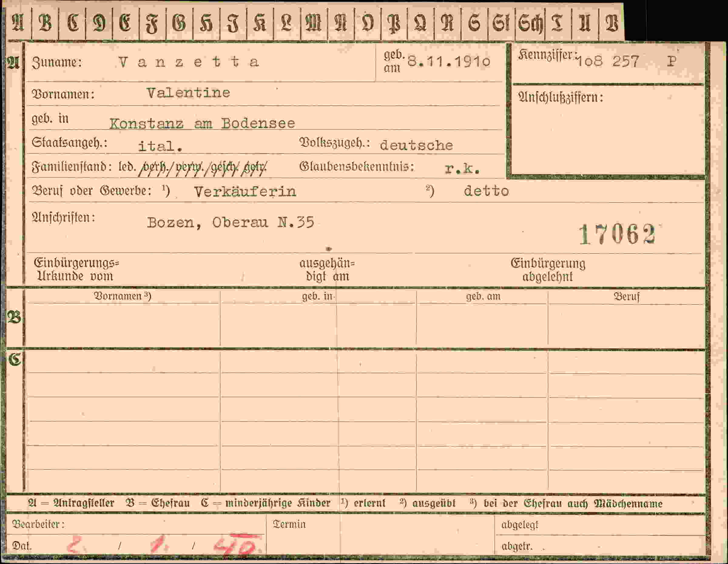Screen dimensions: 728x564
Task: Click the "geb. am" column header in section B
Action: [x=483, y=296]
